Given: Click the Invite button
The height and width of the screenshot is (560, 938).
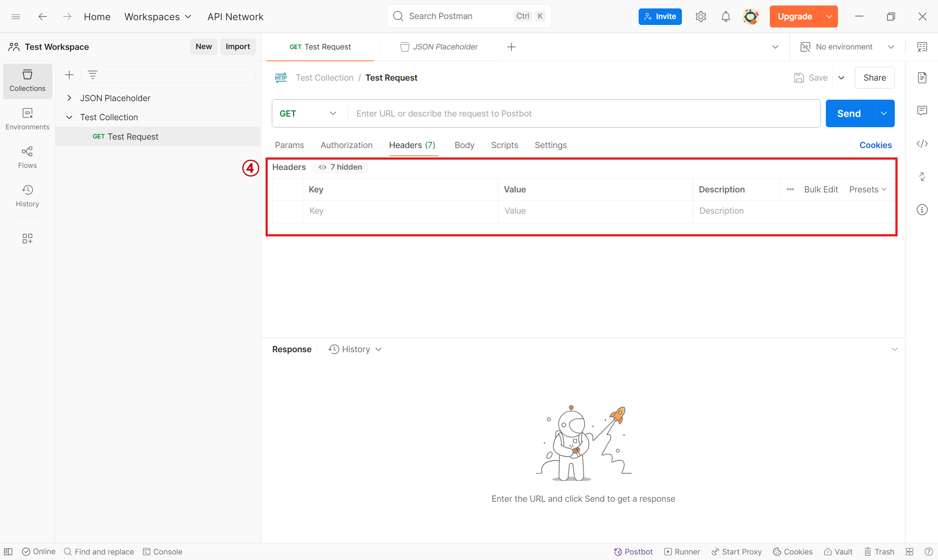Looking at the screenshot, I should (x=660, y=17).
